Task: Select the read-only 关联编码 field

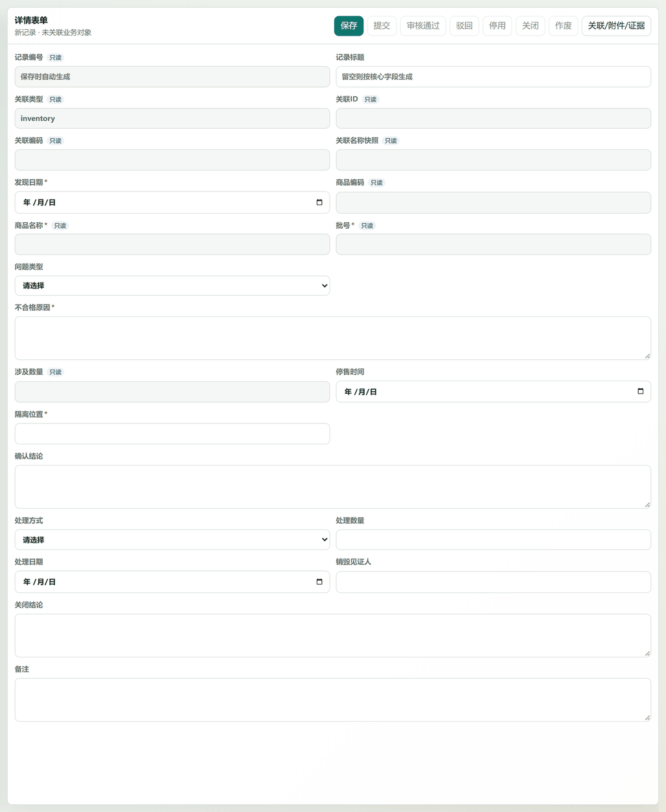Action: [x=172, y=160]
